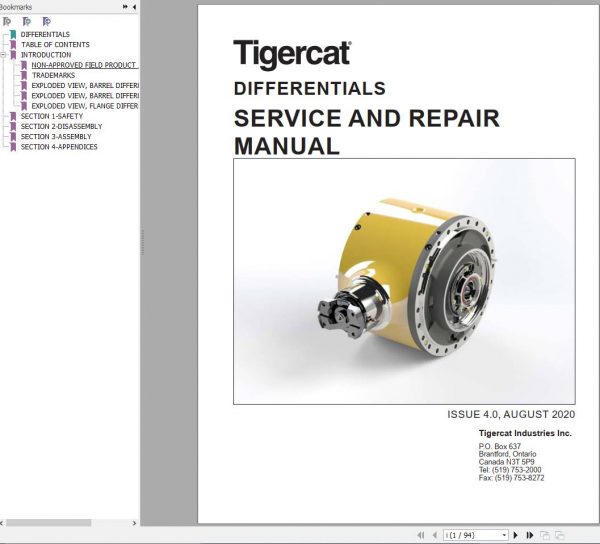This screenshot has height=544, width=600.
Task: Click the 'ISSUE 4.0, AUGUST 2020' text
Action: click(511, 414)
